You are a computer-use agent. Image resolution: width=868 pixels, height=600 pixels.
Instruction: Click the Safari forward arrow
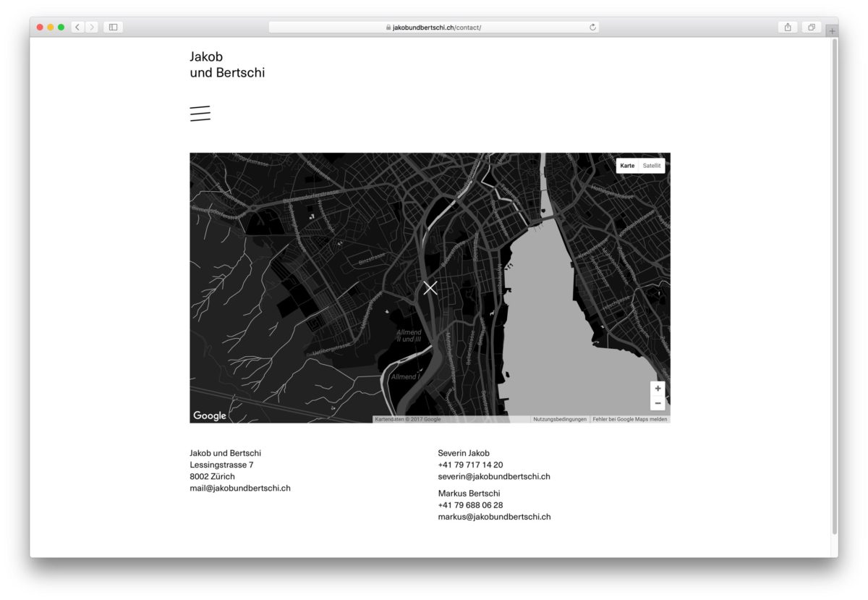[x=92, y=28]
